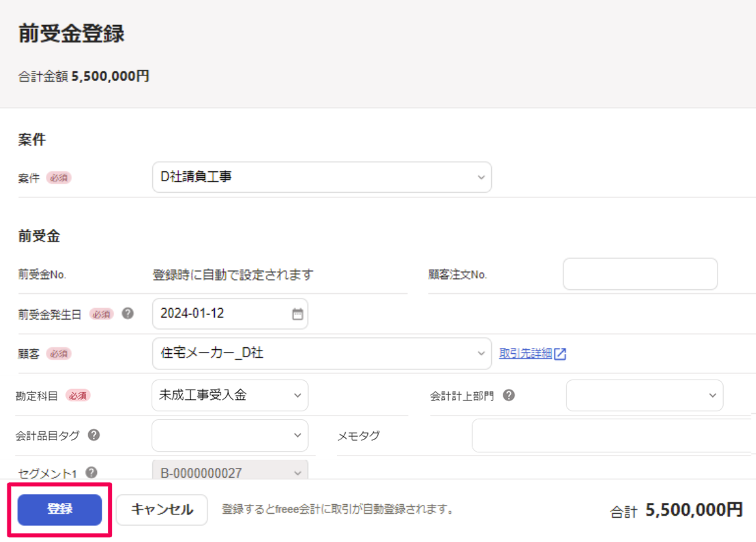Click the note 登録するとfreee会計に取引が自動登録されます

coord(338,509)
